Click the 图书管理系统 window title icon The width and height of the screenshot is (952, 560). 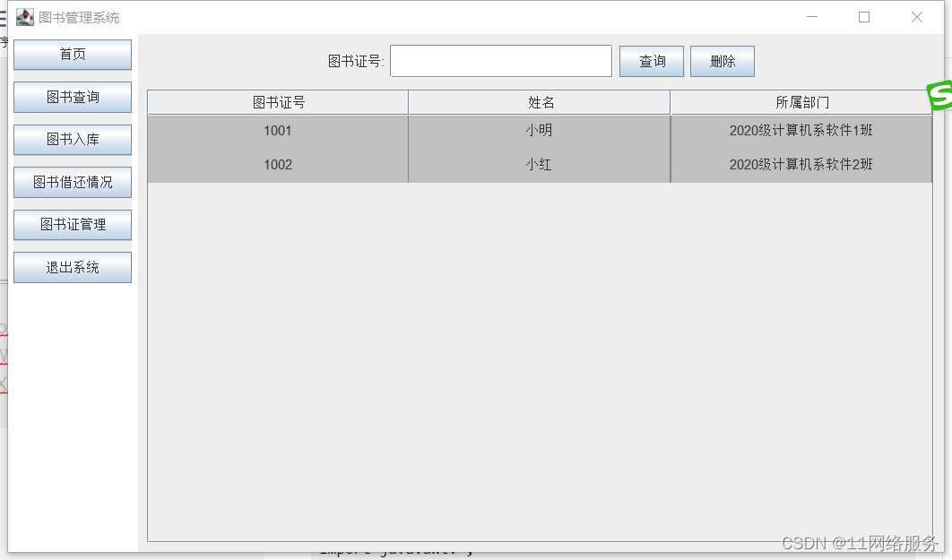tap(25, 17)
